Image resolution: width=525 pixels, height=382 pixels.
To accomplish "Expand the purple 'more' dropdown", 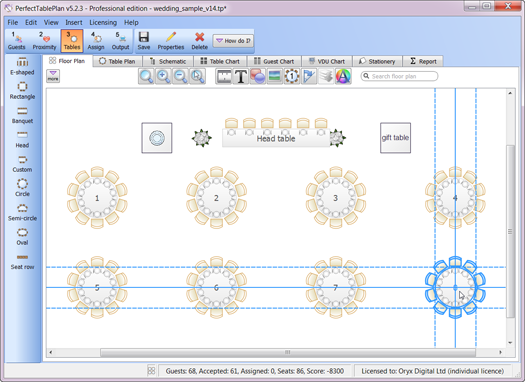I will pyautogui.click(x=53, y=76).
